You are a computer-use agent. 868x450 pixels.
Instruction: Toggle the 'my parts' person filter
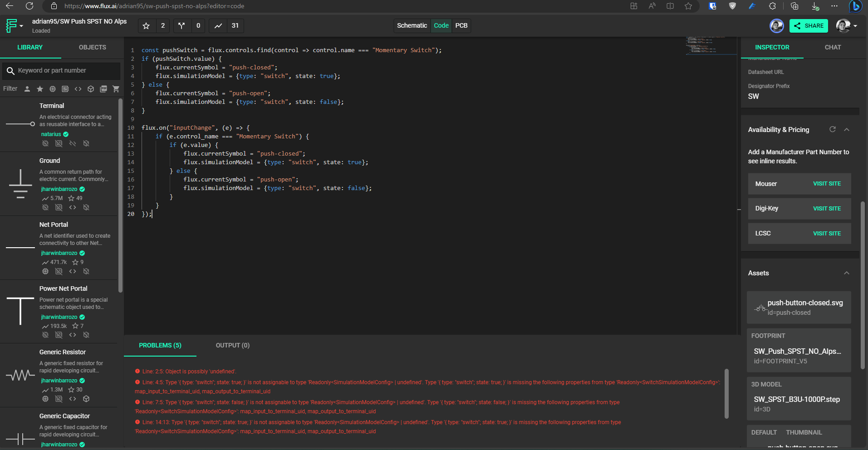tap(27, 89)
